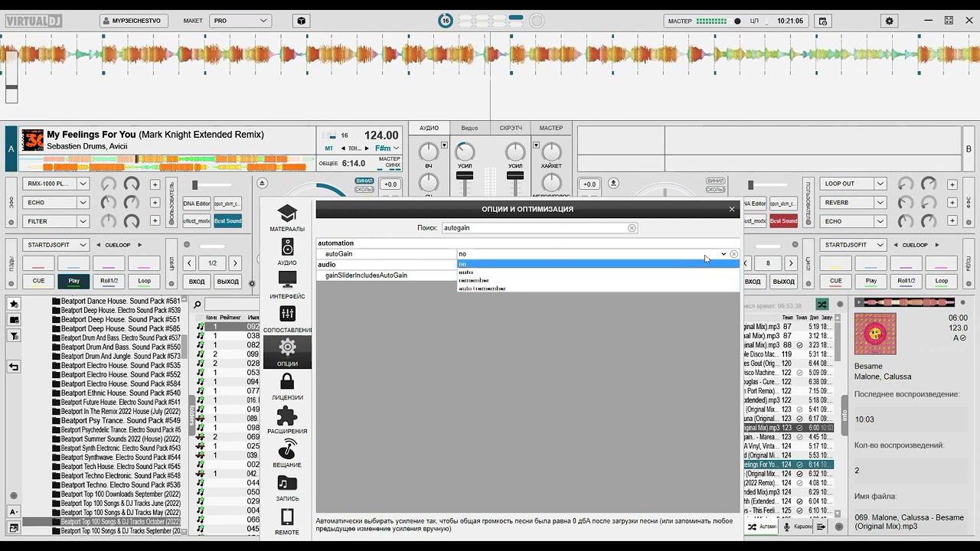The width and height of the screenshot is (980, 551).
Task: Toggle red Best Sound button on deck B
Action: 783,221
